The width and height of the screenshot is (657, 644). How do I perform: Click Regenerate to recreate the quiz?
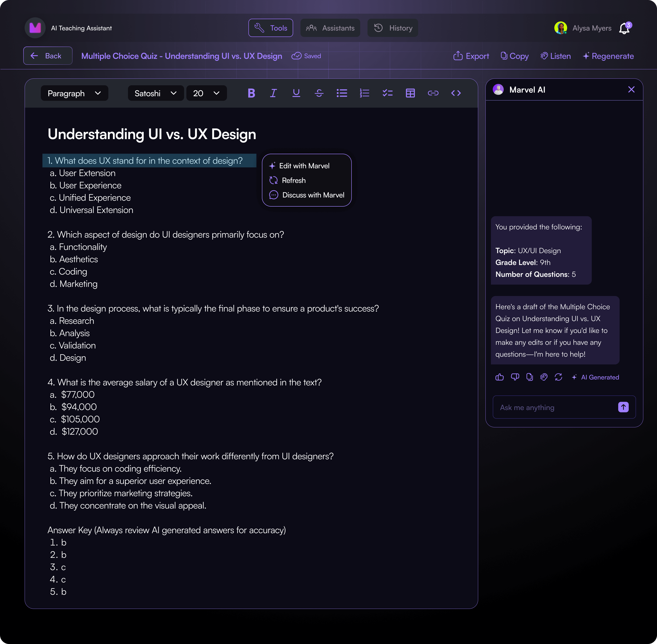(x=608, y=56)
